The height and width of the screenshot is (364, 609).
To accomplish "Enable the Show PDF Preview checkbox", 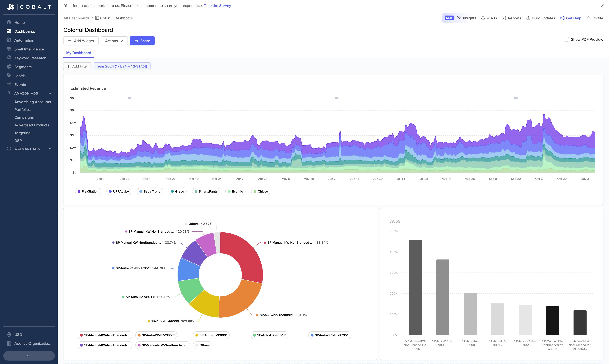I will 567,40.
